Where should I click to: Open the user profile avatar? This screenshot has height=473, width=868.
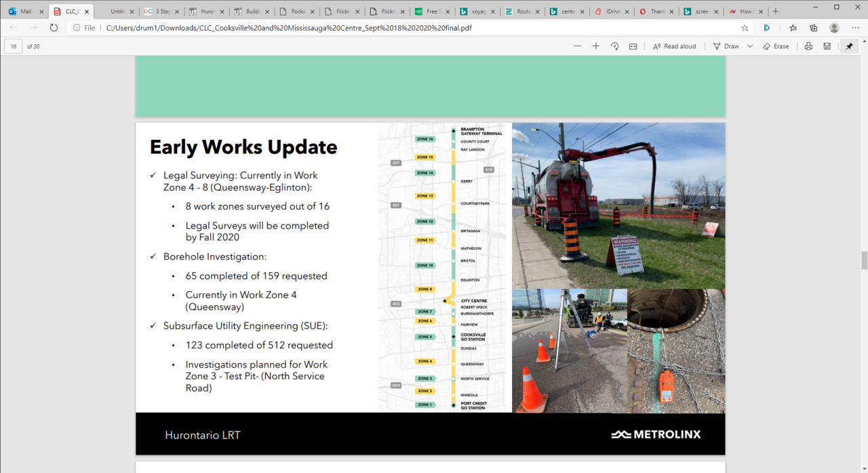834,28
